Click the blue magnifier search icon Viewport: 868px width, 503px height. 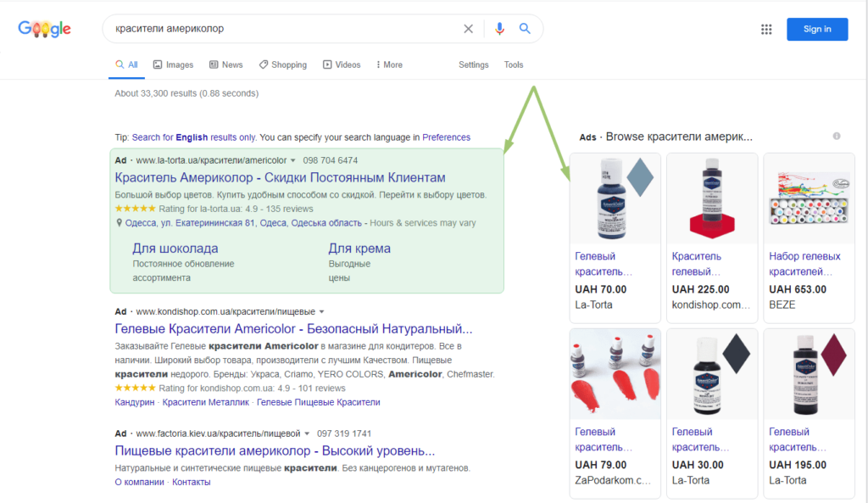pyautogui.click(x=525, y=29)
